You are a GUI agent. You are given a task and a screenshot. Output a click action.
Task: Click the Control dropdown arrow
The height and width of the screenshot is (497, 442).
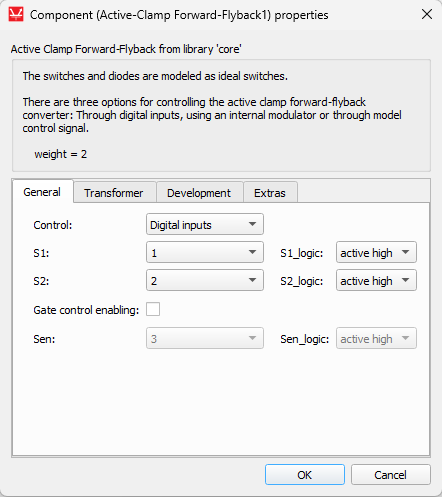click(252, 224)
